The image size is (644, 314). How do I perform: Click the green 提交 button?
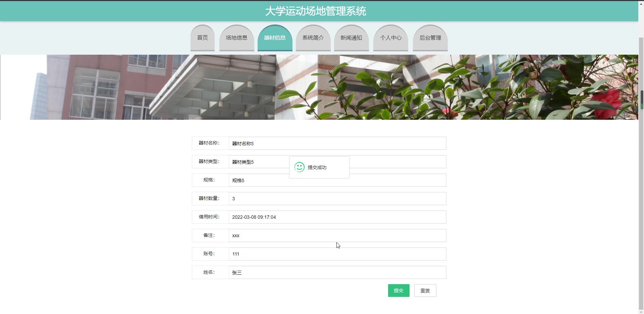click(x=398, y=291)
